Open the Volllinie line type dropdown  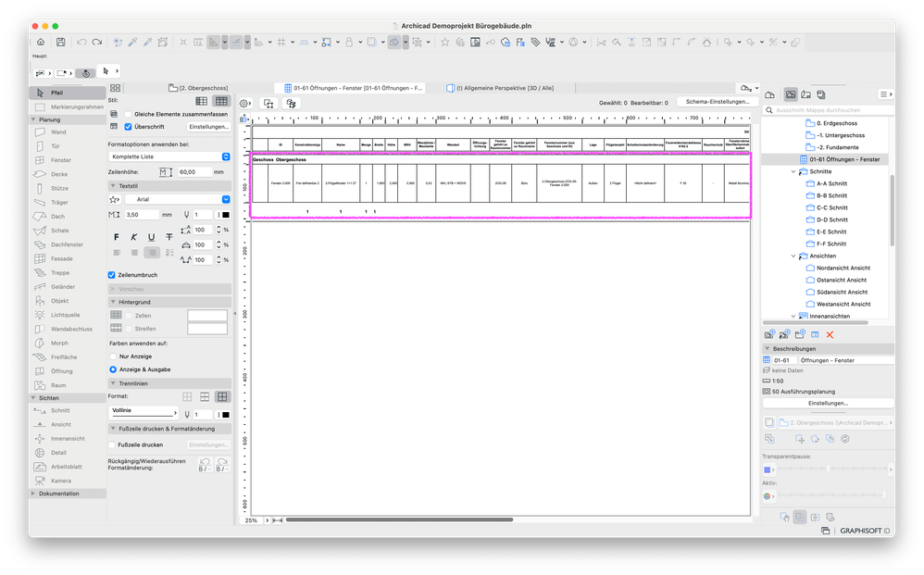point(144,412)
